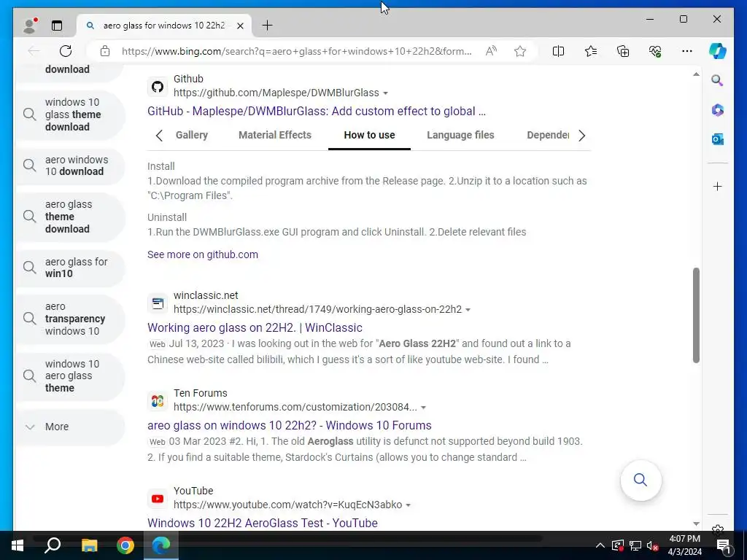The width and height of the screenshot is (747, 560).
Task: Open Outlook sidebar icon
Action: point(718,139)
